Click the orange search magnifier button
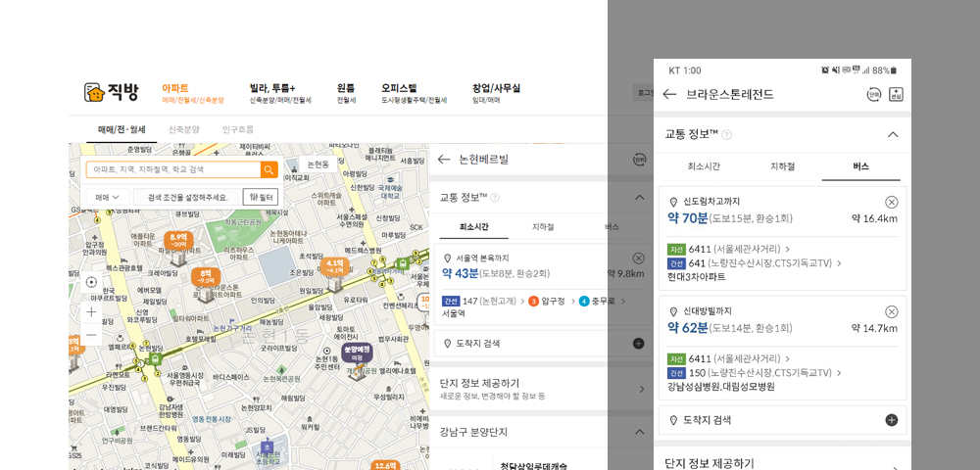980x470 pixels. 269,169
